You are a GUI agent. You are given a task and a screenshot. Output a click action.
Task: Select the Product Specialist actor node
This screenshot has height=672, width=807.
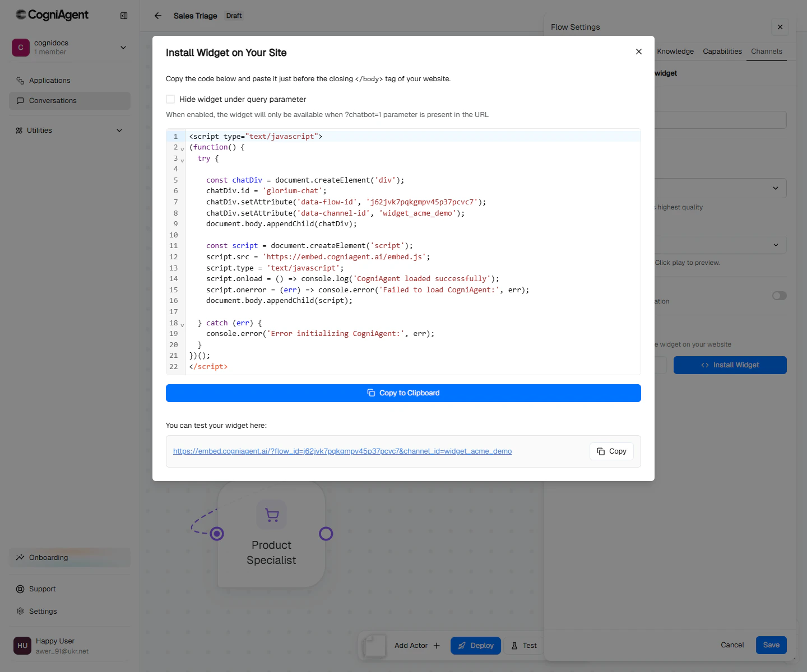[271, 534]
